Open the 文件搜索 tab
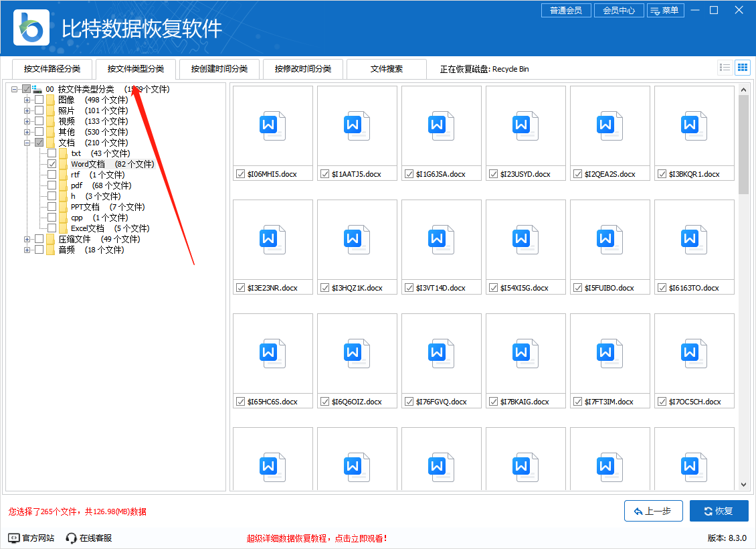756x549 pixels. (387, 69)
